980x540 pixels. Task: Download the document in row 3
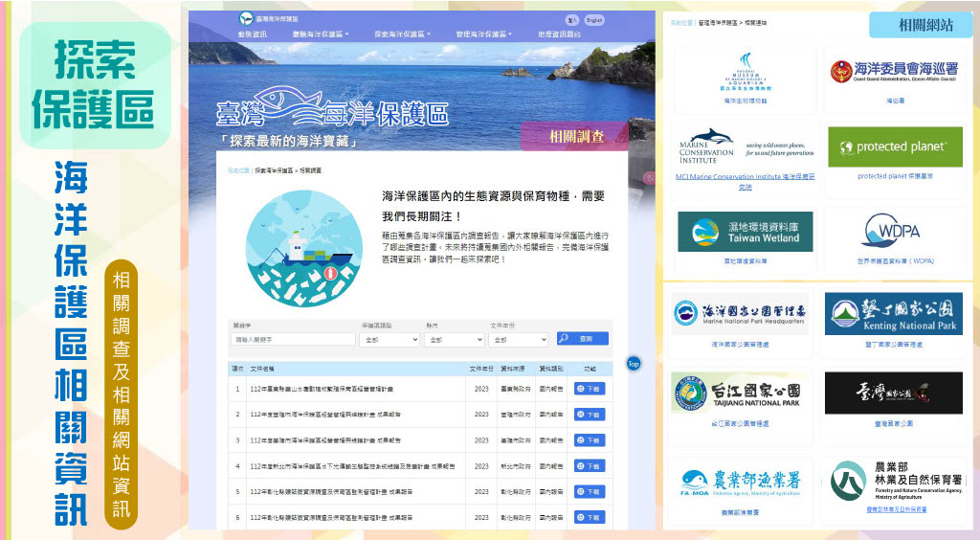tap(590, 440)
